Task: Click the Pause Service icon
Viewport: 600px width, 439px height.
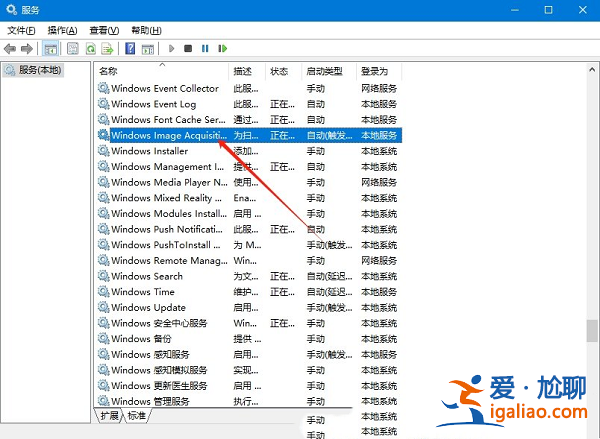Action: [x=205, y=49]
